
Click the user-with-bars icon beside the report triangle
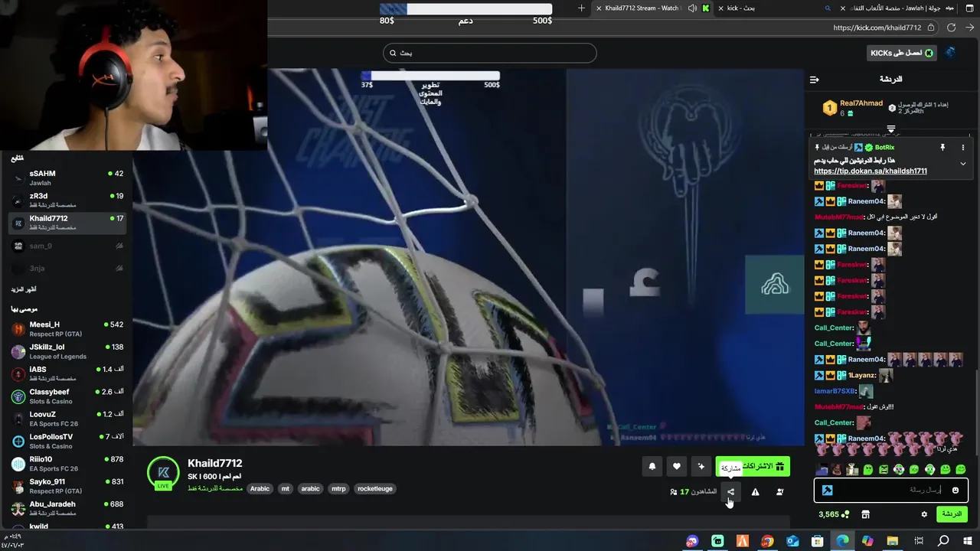pyautogui.click(x=779, y=492)
